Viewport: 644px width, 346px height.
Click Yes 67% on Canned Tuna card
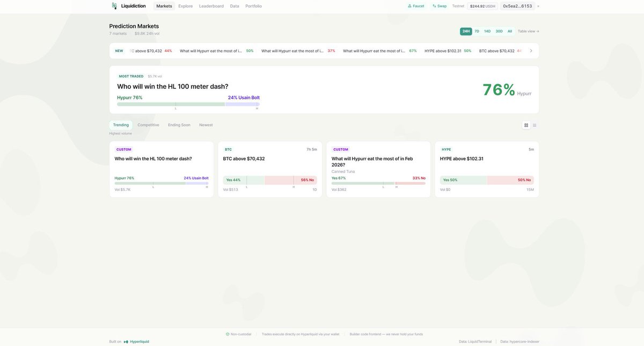pyautogui.click(x=339, y=178)
